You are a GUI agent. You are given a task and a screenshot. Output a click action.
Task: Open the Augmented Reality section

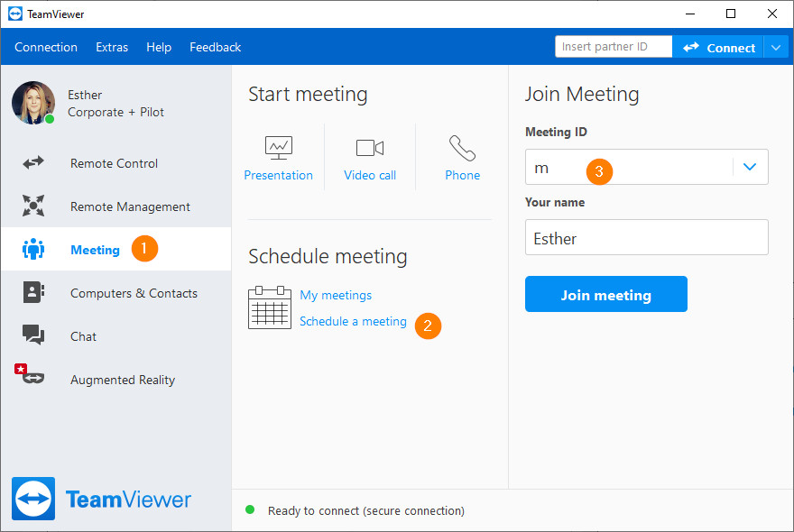coord(116,379)
